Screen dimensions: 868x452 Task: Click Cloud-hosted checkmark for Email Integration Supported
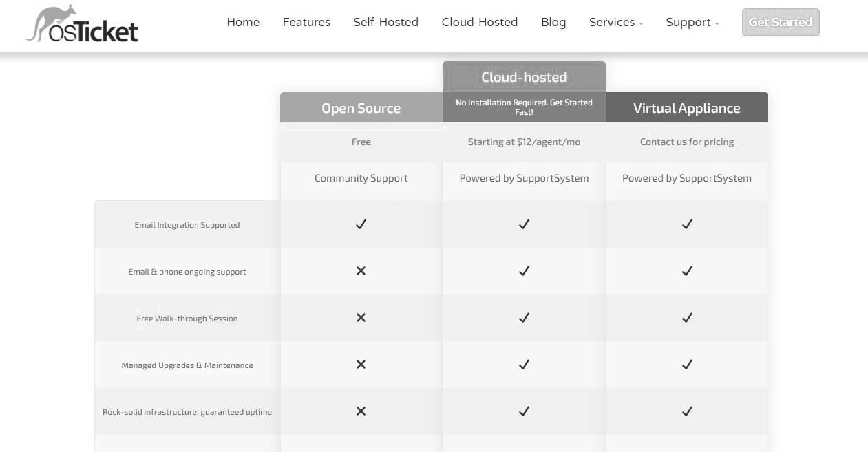pos(524,224)
